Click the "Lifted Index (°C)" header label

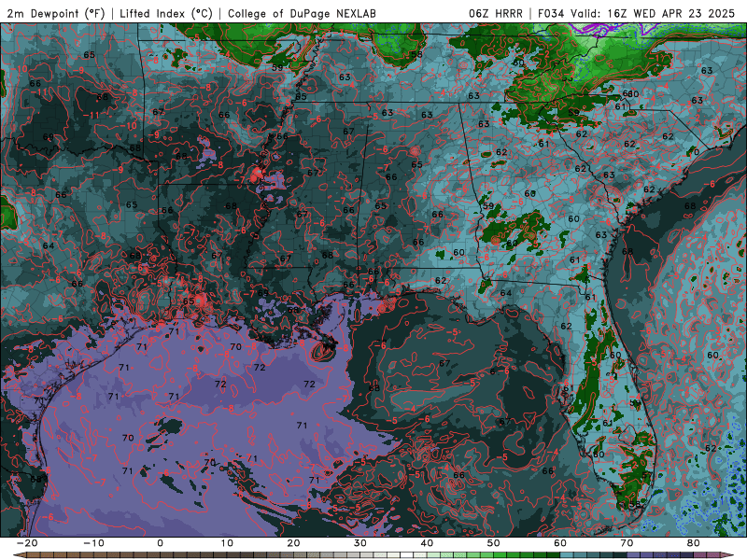pyautogui.click(x=166, y=13)
